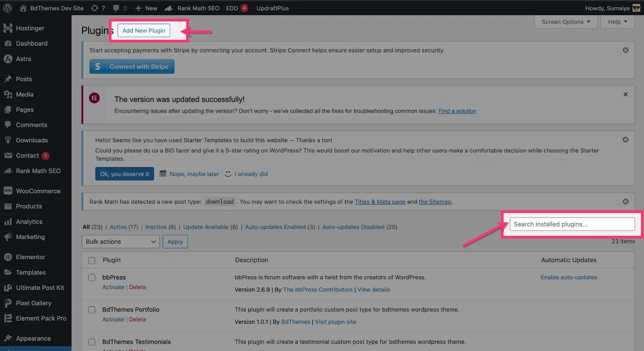Tick the bbPress plugin checkbox
Screen dimensions: 644x351
click(92, 278)
